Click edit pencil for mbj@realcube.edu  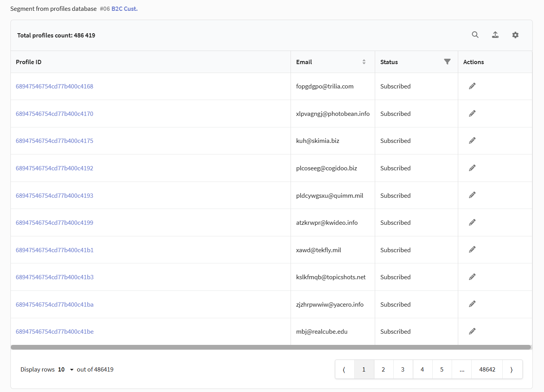click(x=472, y=331)
